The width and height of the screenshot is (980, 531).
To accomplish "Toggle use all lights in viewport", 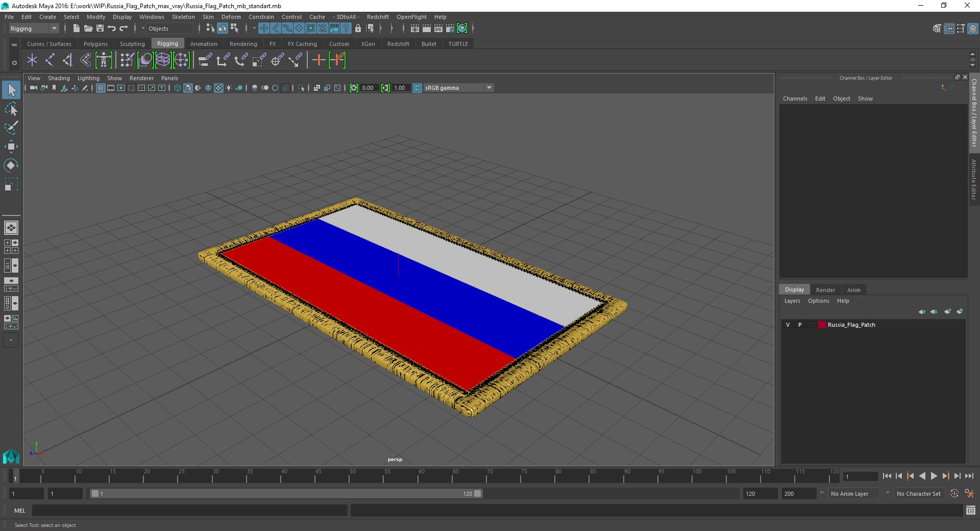I will [229, 88].
